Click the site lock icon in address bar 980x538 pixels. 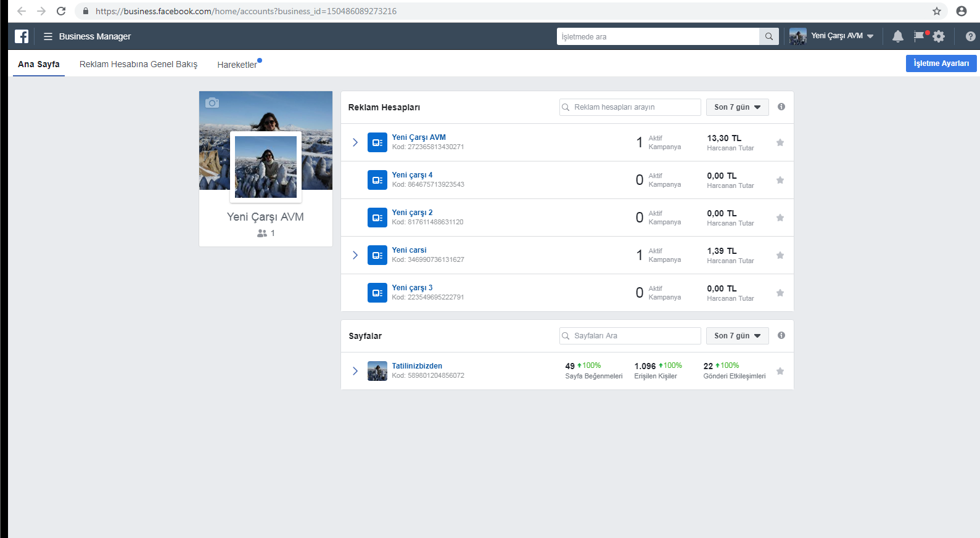85,11
